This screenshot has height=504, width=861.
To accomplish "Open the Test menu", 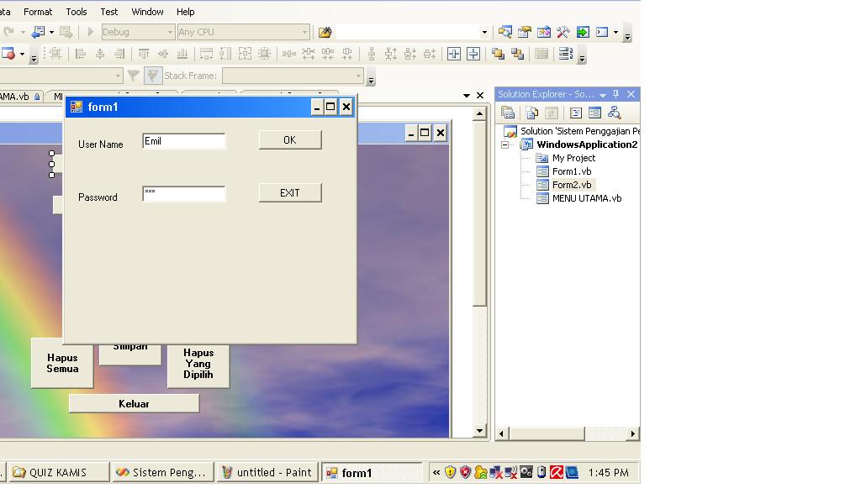I will [x=108, y=12].
